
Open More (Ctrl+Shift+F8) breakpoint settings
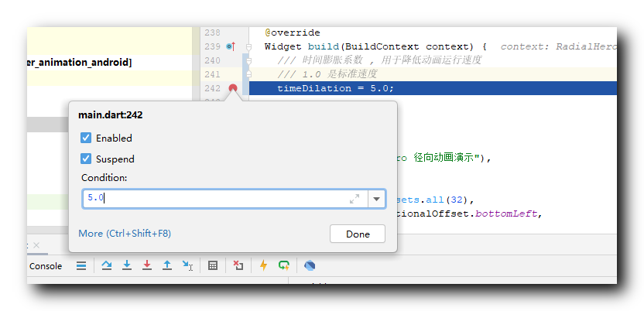(x=125, y=234)
